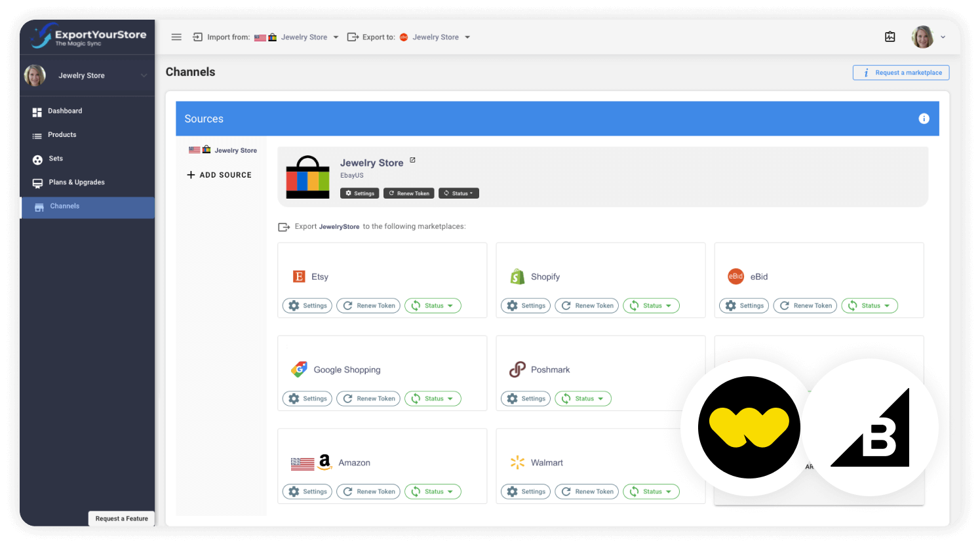980x546 pixels.
Task: Click the Etsy marketplace name
Action: (x=320, y=277)
